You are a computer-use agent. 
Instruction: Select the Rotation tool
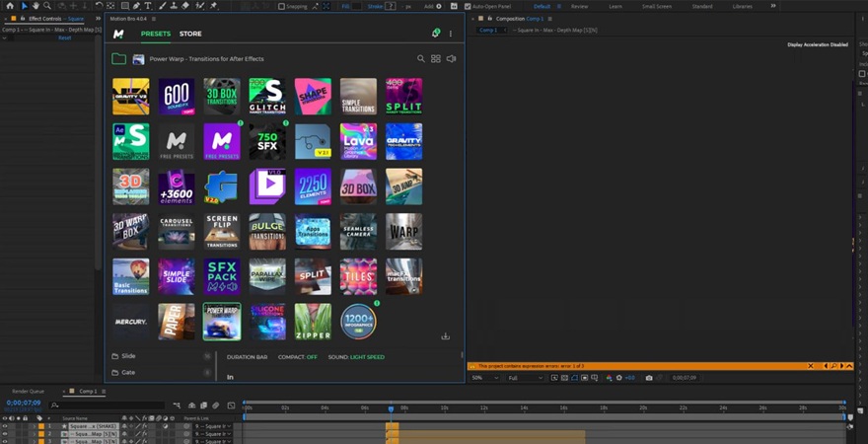[99, 6]
